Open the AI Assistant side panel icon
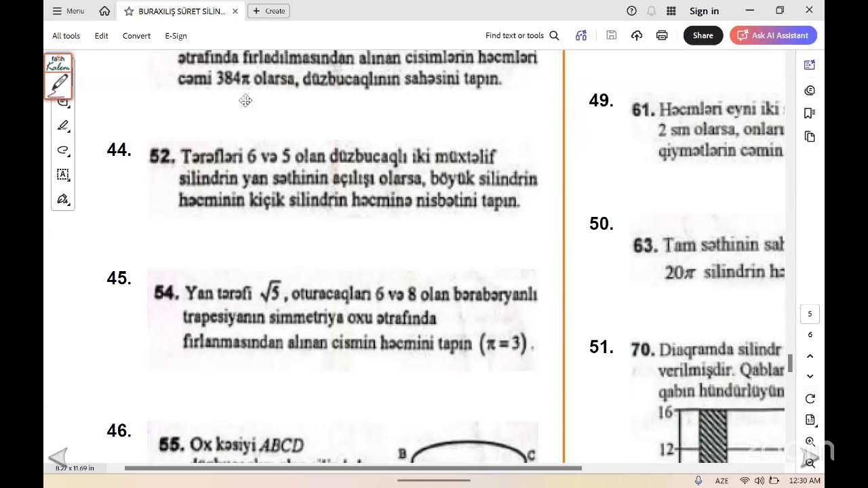Image resolution: width=868 pixels, height=488 pixels. coord(809,65)
